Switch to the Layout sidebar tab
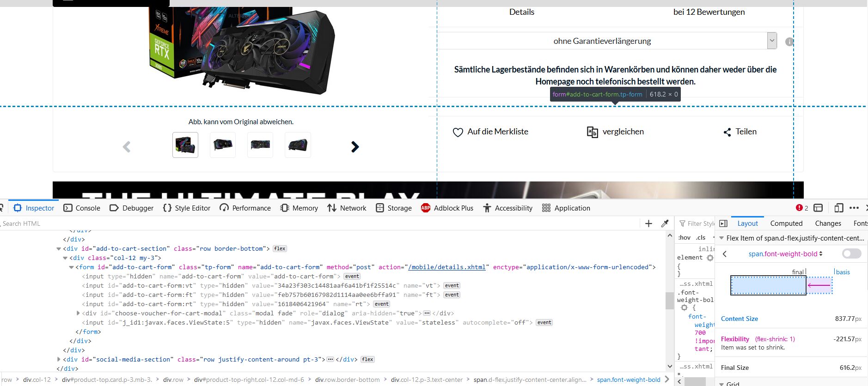Viewport: 868px width, 386px height. pos(747,223)
